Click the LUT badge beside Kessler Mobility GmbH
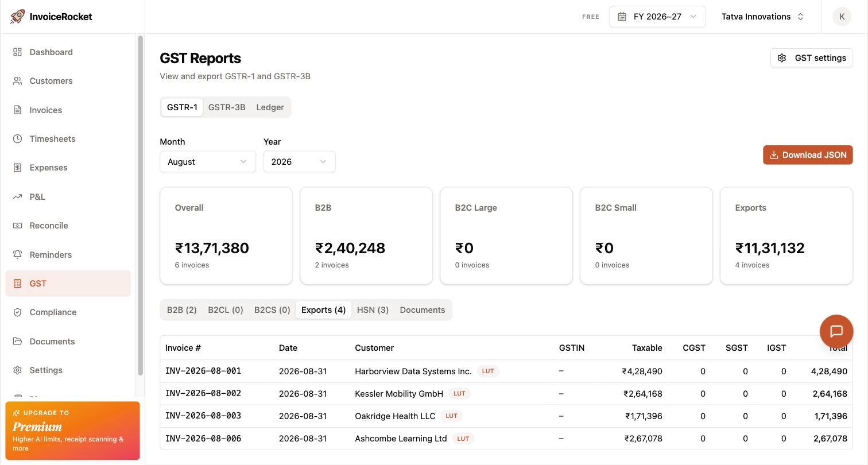 (459, 394)
